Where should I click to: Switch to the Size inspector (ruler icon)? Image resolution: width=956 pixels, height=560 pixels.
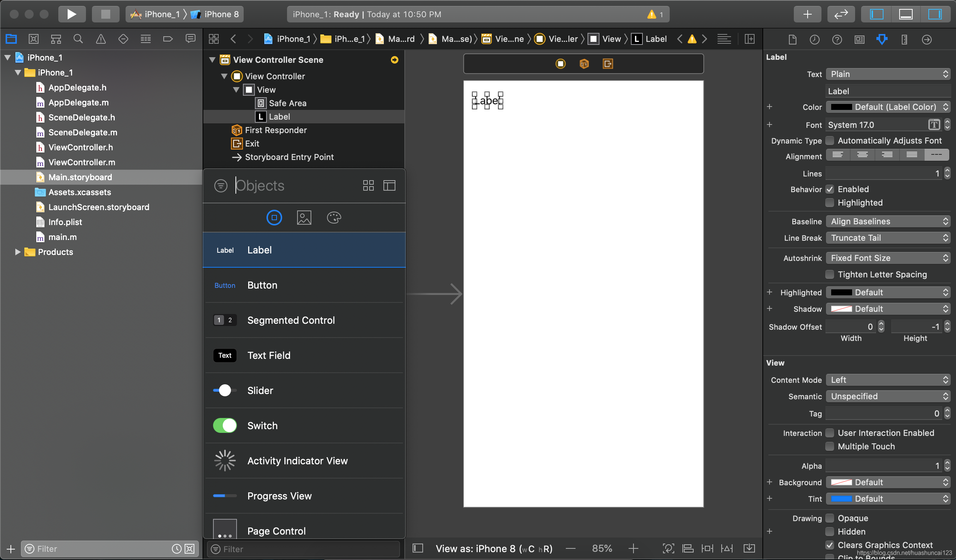click(904, 40)
